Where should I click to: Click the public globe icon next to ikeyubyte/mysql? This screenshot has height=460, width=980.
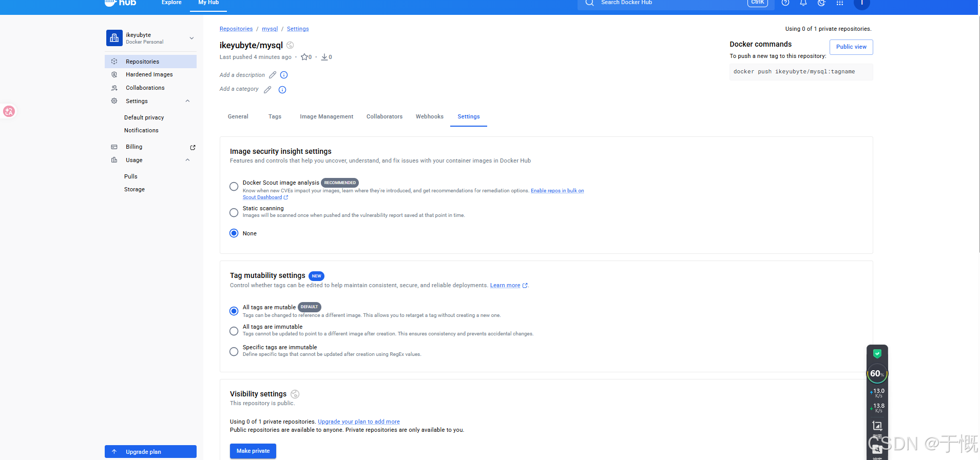[290, 45]
